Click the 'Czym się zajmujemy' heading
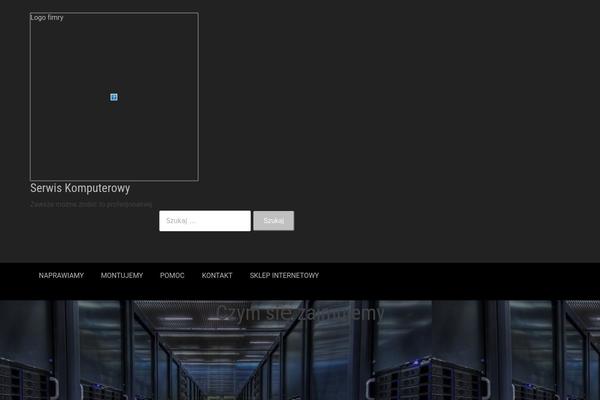This screenshot has width=600, height=400. click(x=300, y=313)
